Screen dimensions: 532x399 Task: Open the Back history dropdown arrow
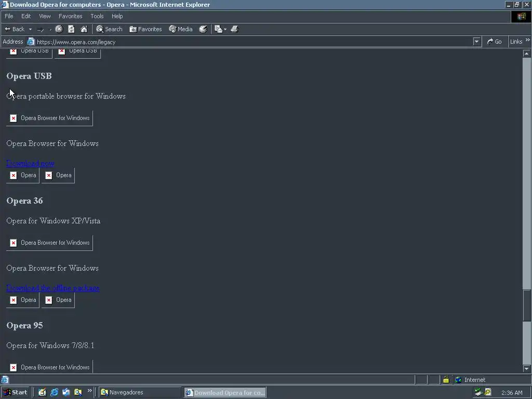[x=30, y=29]
